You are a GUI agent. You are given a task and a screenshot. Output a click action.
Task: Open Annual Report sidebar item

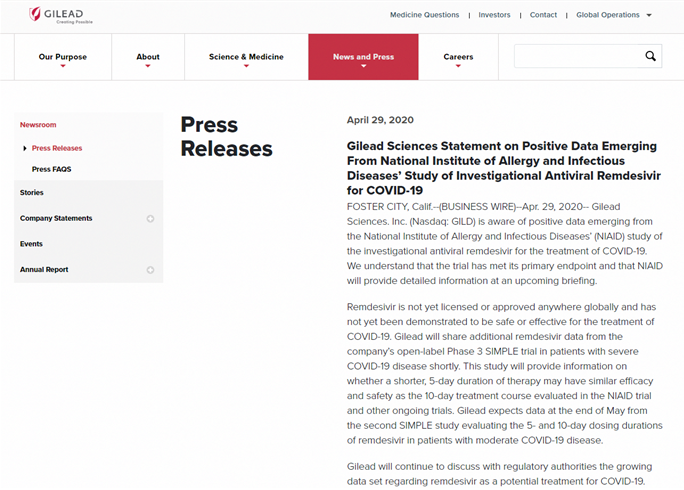tap(44, 270)
